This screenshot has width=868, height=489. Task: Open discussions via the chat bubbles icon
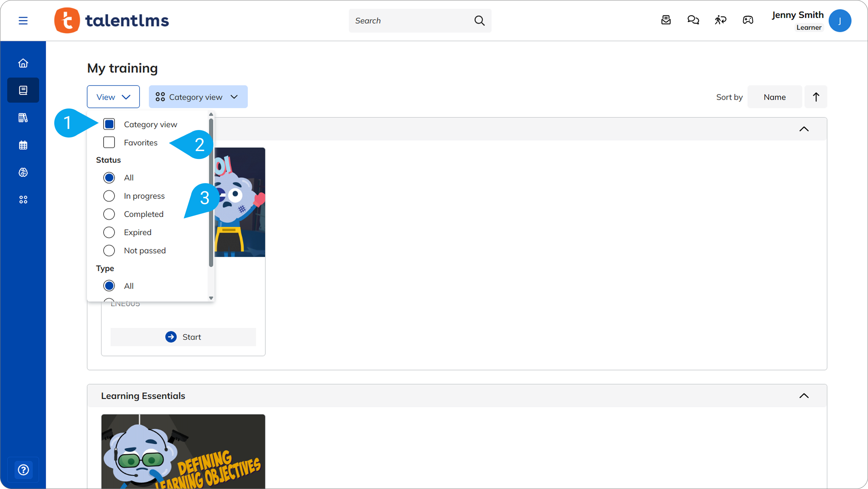(x=693, y=20)
